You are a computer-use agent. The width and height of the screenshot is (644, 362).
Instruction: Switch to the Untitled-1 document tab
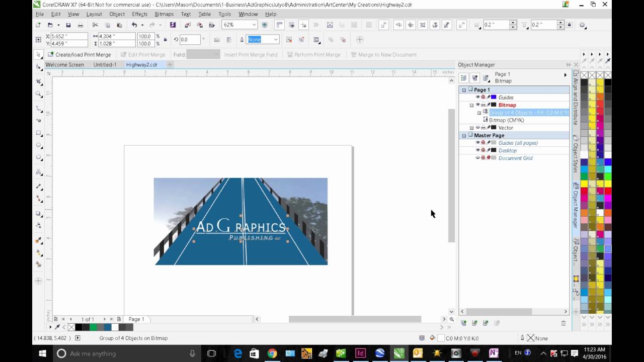105,64
